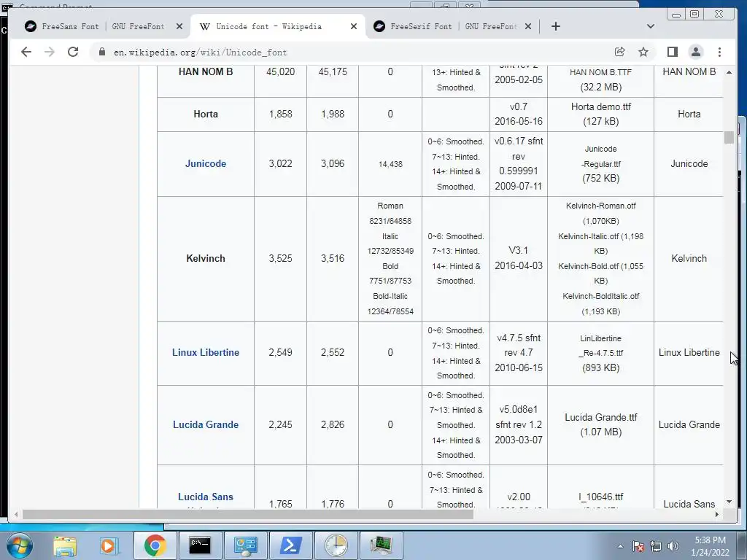Click the vertical scrollbar up arrow

click(x=729, y=72)
